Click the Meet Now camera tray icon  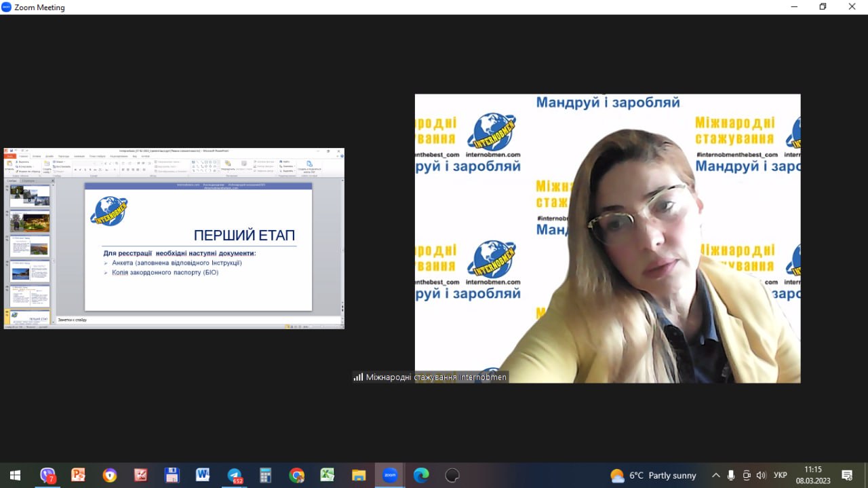tap(747, 475)
